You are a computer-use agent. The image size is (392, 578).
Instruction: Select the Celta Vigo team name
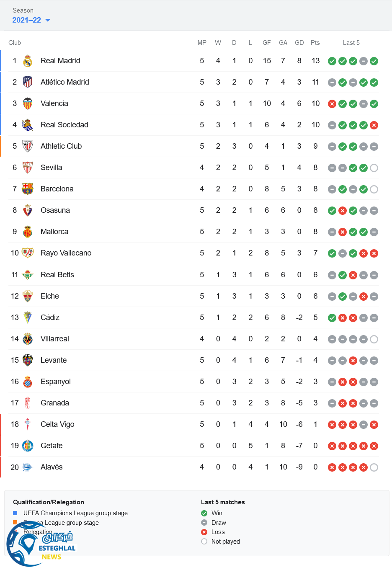point(57,424)
